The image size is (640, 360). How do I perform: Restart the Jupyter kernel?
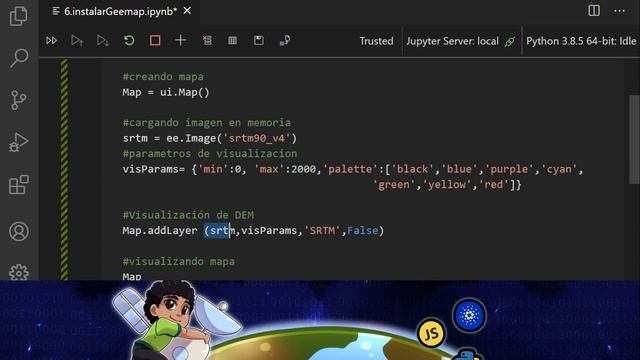coord(129,40)
